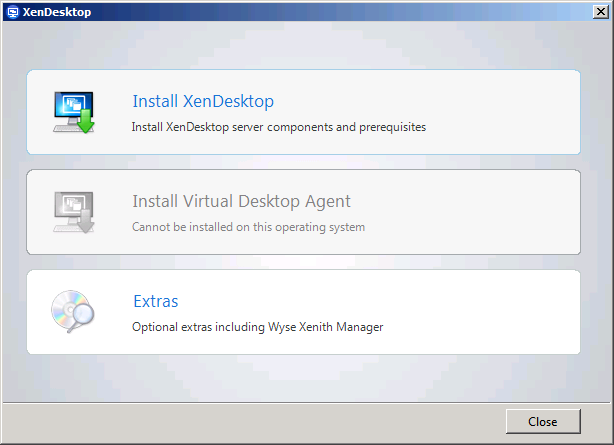The image size is (614, 445).
Task: Click the Close button at bottom
Action: coord(543,421)
